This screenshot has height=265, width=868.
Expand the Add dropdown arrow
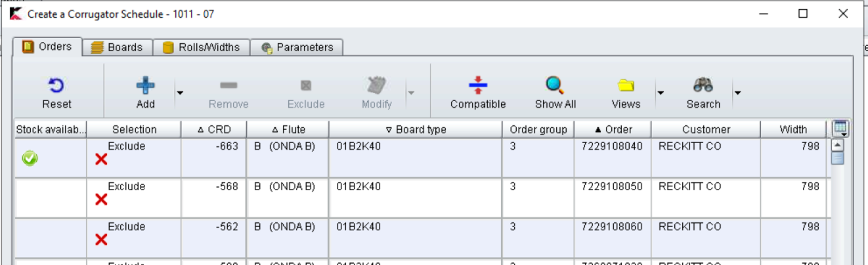pyautogui.click(x=179, y=93)
